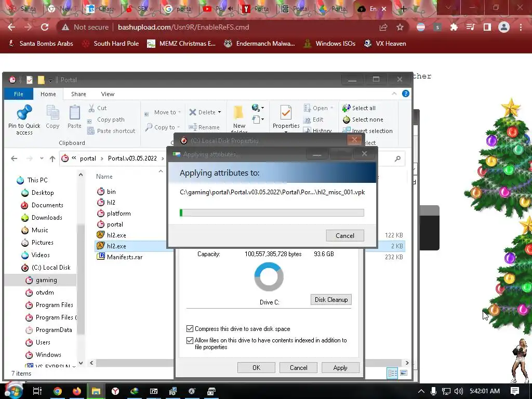Switch to large icons view button

403,373
